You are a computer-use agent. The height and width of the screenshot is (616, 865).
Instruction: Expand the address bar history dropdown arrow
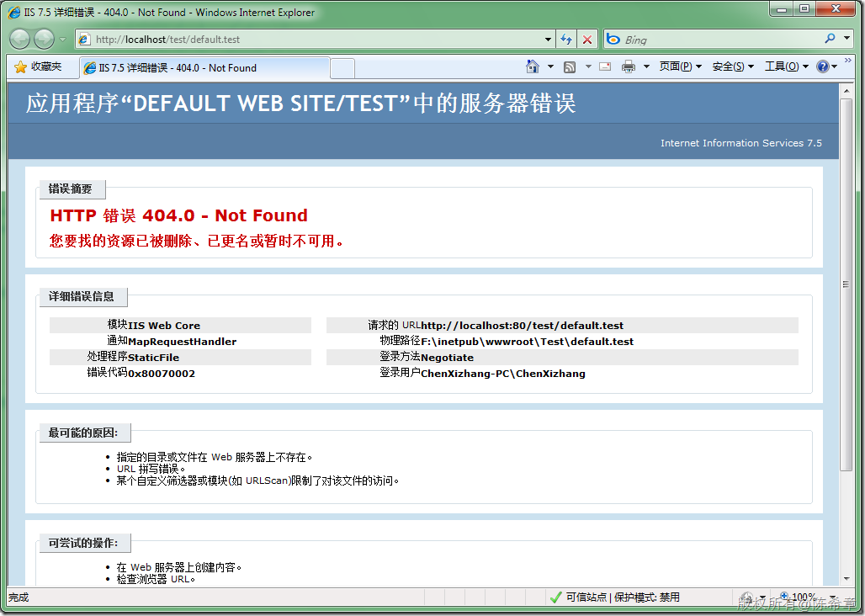(548, 40)
